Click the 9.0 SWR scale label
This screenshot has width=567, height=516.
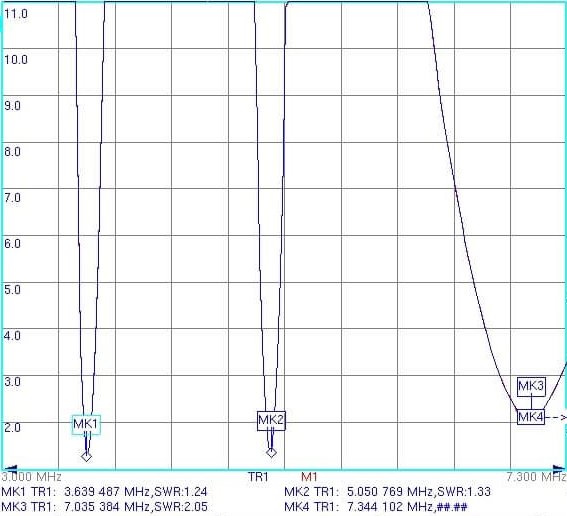[12, 106]
